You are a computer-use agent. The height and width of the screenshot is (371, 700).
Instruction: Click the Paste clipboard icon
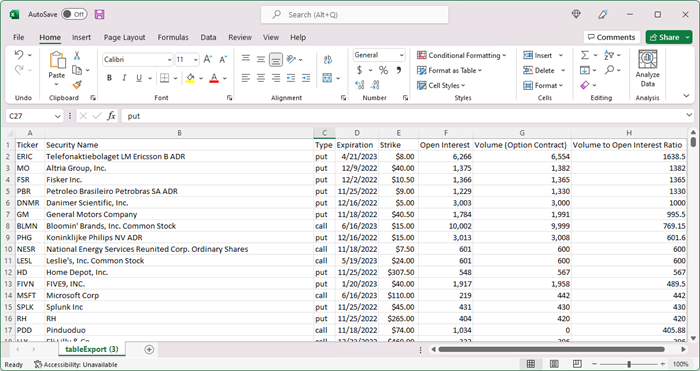[57, 60]
